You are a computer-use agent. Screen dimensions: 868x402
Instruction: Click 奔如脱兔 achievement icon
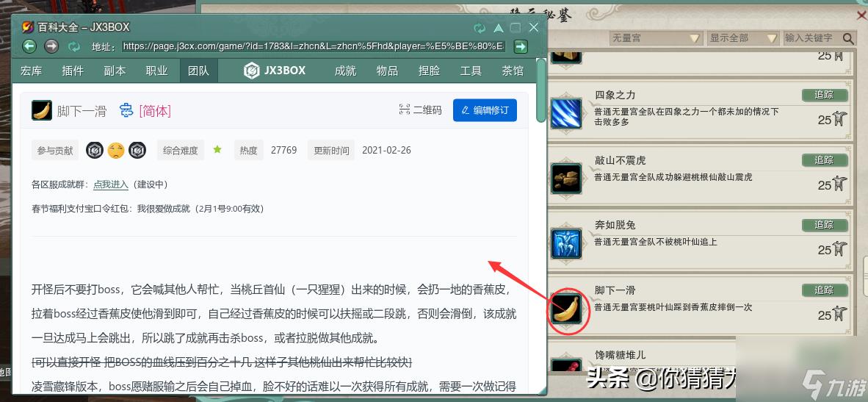click(565, 244)
